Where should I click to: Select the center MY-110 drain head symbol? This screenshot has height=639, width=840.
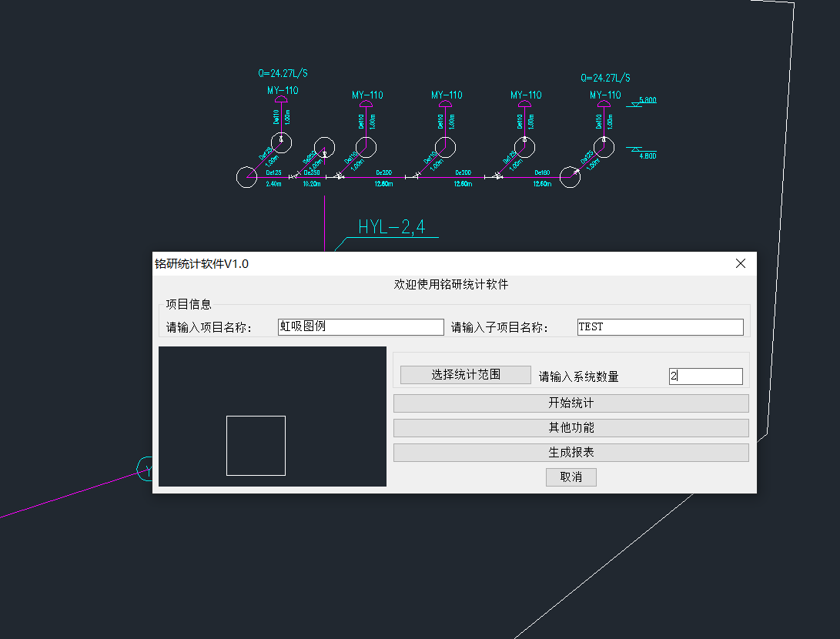point(446,104)
